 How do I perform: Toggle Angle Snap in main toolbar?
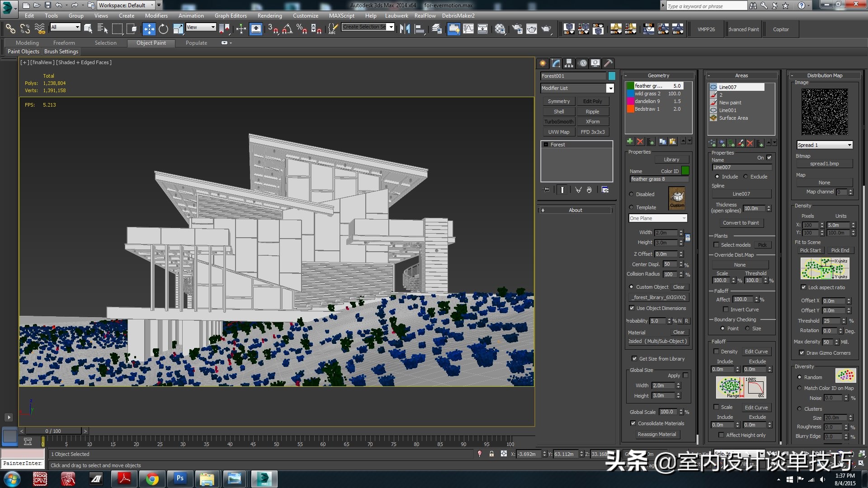(x=287, y=29)
